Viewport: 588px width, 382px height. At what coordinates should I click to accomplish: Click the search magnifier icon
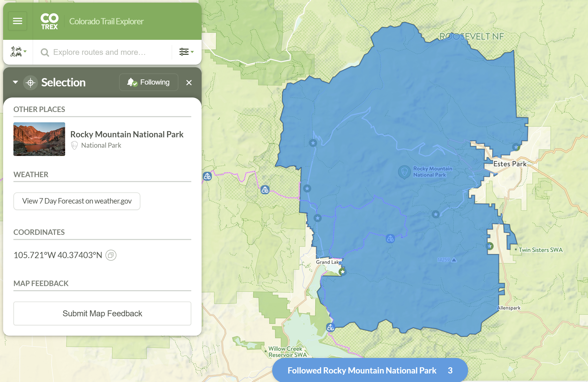coord(45,52)
